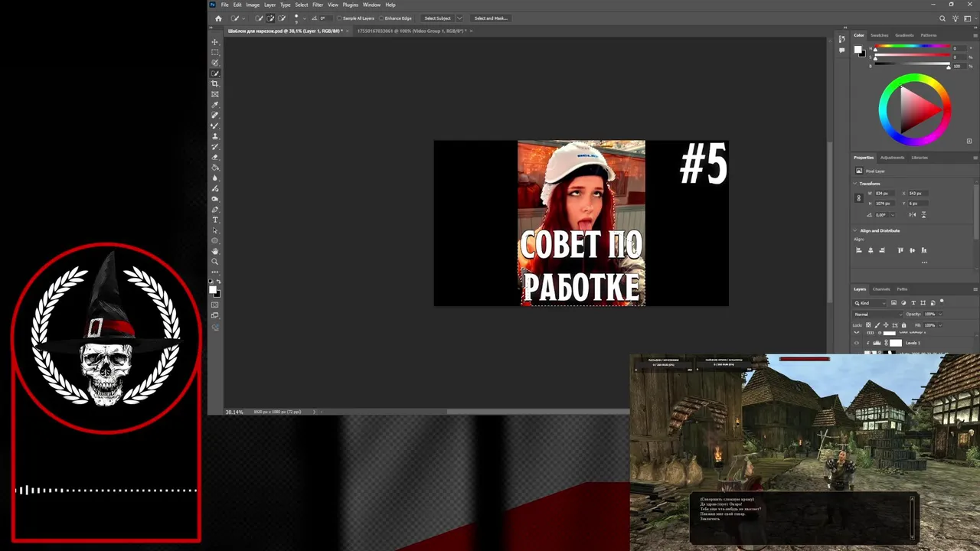Viewport: 980px width, 551px height.
Task: Select the Eraser tool
Action: click(215, 157)
